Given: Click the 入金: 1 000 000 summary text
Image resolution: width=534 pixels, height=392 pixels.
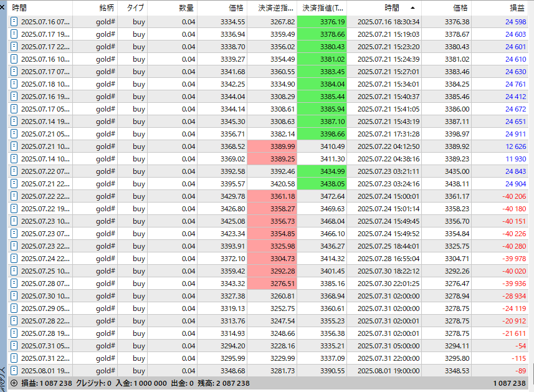Looking at the screenshot, I should (x=141, y=383).
